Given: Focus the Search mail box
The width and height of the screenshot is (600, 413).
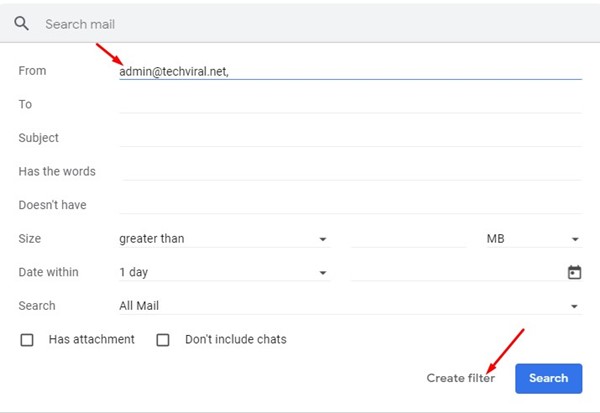Looking at the screenshot, I should pyautogui.click(x=306, y=24).
